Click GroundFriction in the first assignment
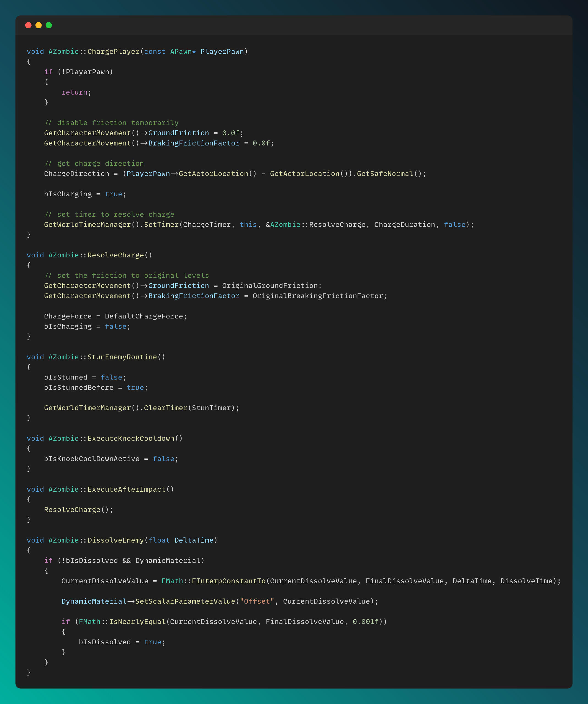This screenshot has height=704, width=588. point(178,133)
